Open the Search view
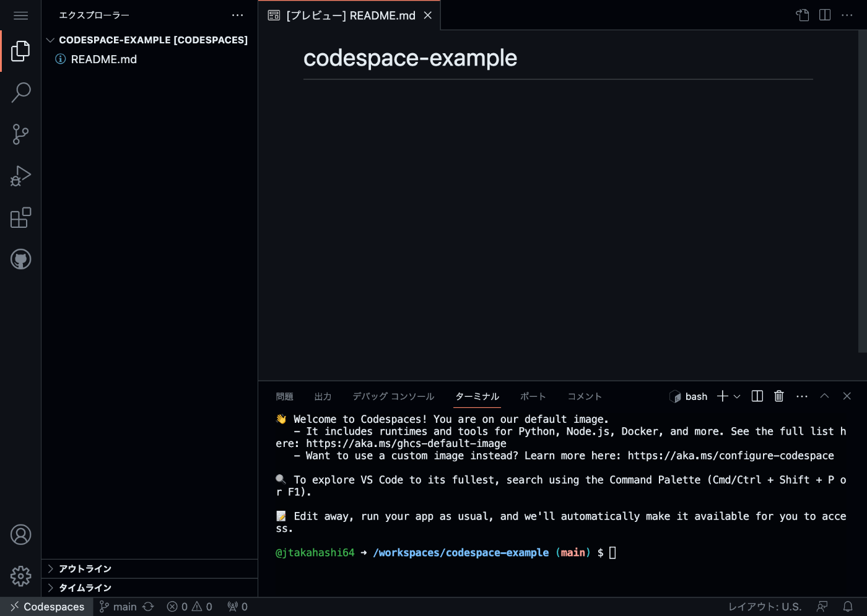 (x=20, y=92)
